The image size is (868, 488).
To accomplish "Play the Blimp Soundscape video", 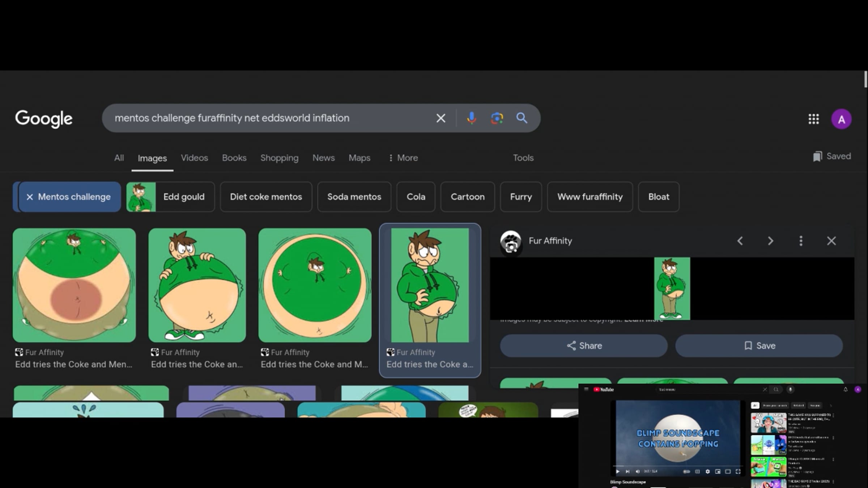I will pyautogui.click(x=618, y=471).
